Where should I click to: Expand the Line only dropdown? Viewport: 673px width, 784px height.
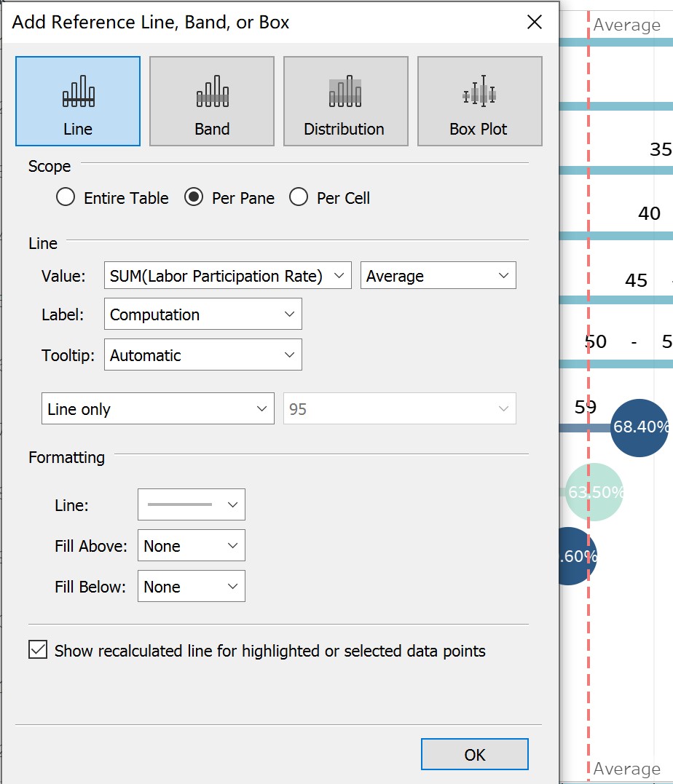pyautogui.click(x=157, y=409)
